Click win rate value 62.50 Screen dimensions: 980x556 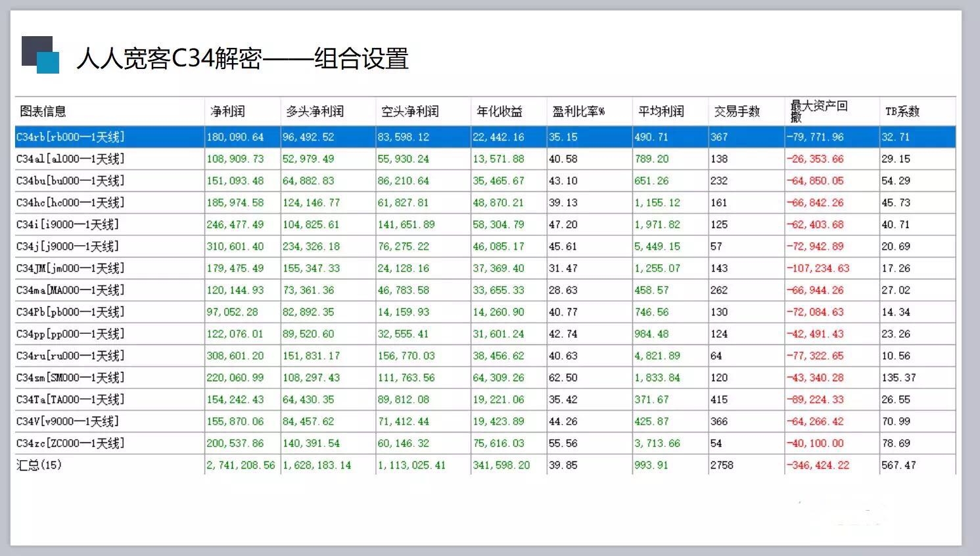click(x=563, y=378)
